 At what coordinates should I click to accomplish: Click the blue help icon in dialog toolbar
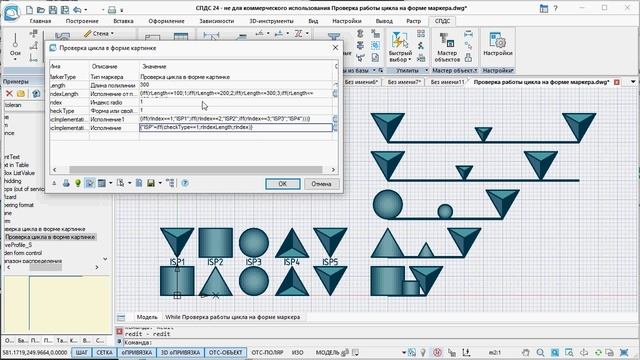coord(185,183)
